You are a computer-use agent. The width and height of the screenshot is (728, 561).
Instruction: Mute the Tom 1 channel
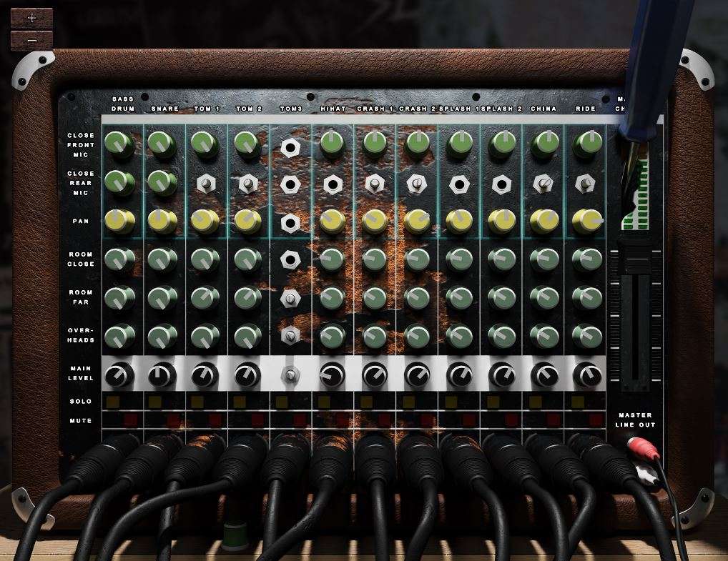click(215, 421)
